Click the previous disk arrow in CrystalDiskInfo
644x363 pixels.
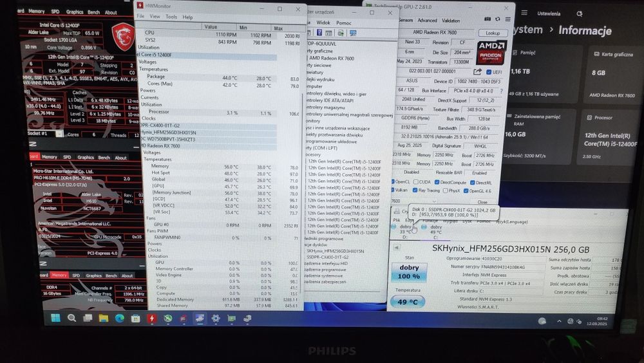(x=396, y=247)
